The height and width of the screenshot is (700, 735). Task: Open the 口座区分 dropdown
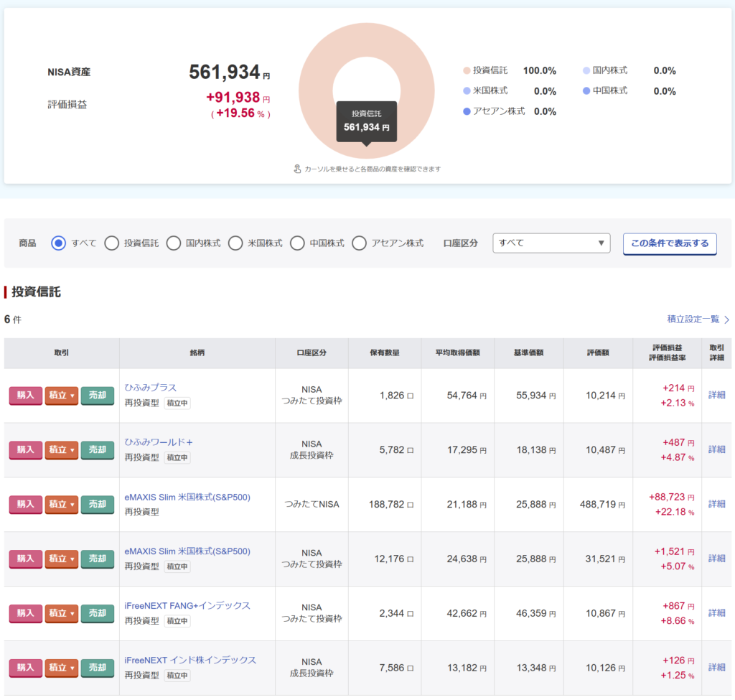[551, 243]
